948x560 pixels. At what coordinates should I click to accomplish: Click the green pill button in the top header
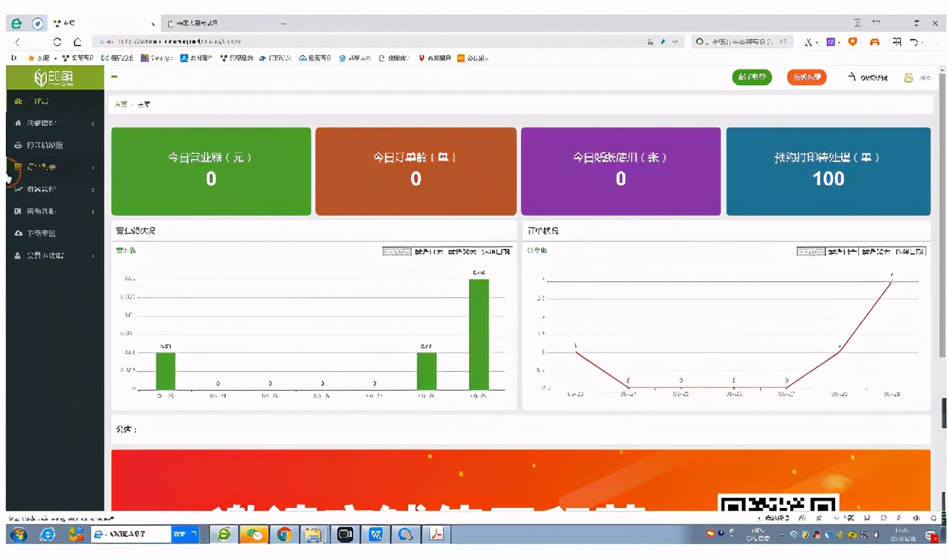[752, 77]
